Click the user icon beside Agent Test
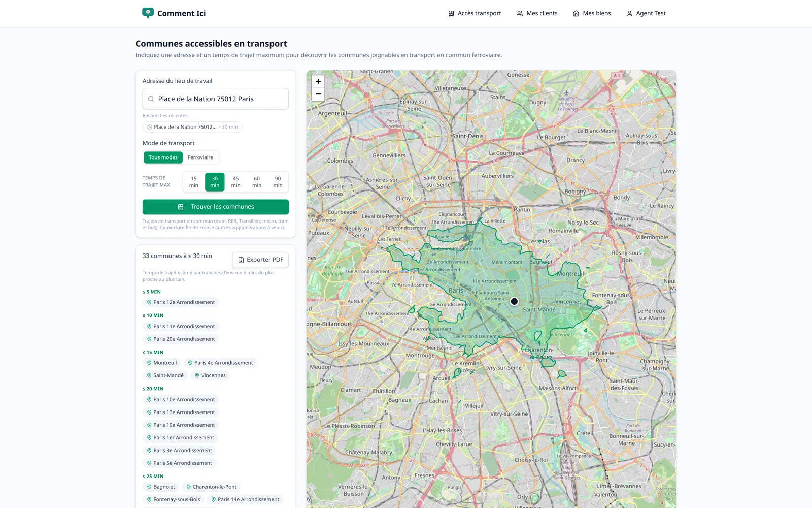 point(630,14)
